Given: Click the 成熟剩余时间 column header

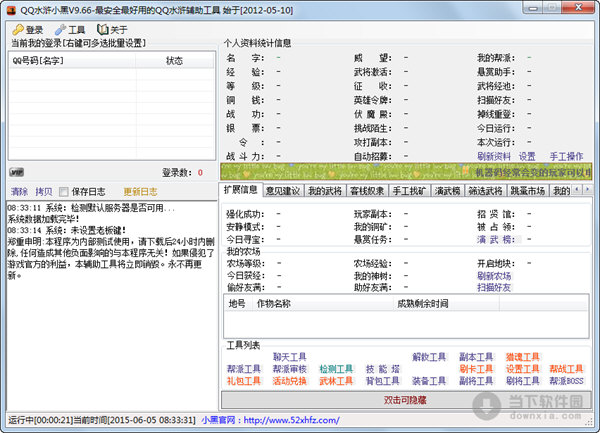Looking at the screenshot, I should click(446, 304).
